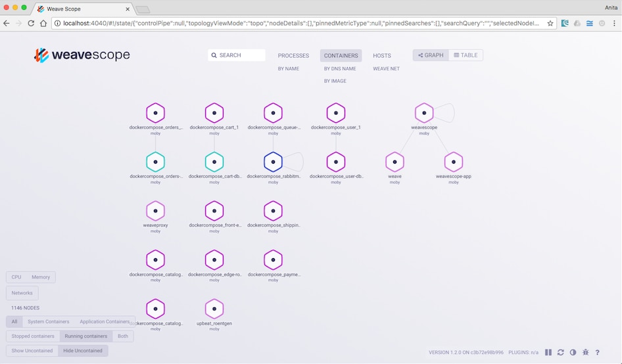
Task: Click the pause updates icon in footer
Action: pos(548,352)
